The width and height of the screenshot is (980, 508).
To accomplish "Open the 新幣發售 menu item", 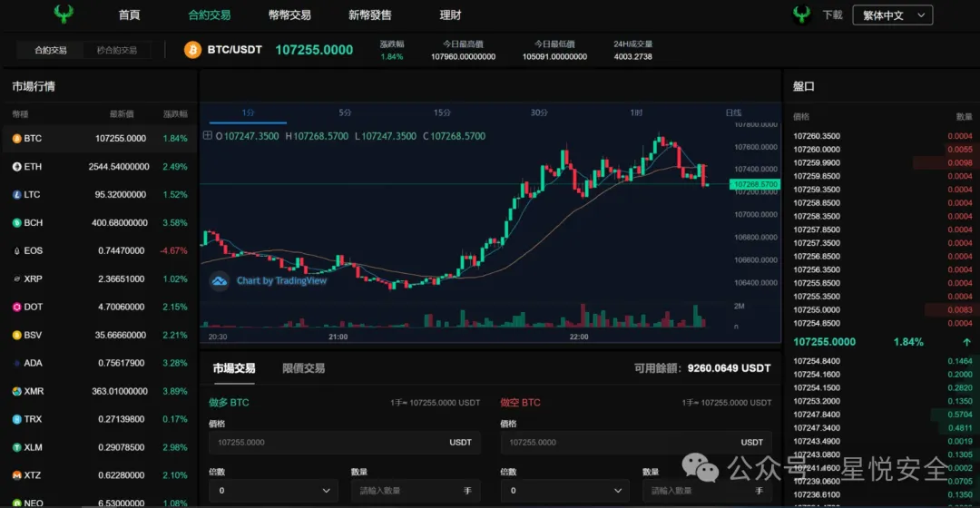I will pyautogui.click(x=369, y=15).
